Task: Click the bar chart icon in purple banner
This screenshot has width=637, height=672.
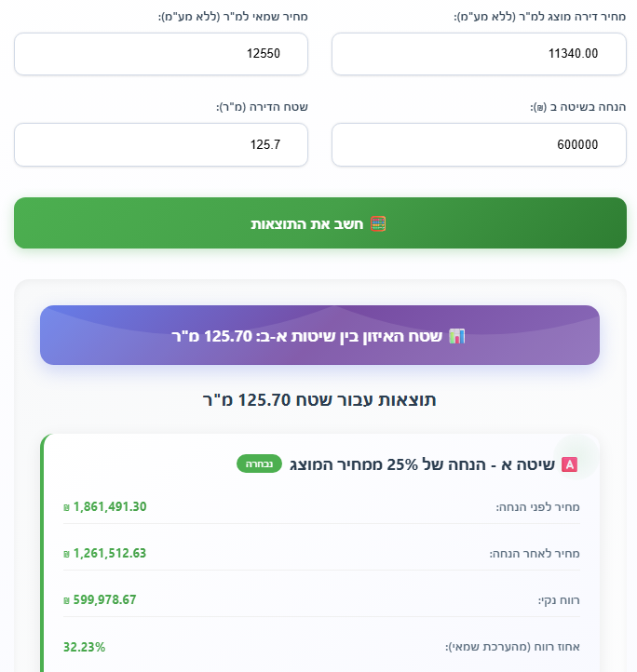Action: click(456, 335)
